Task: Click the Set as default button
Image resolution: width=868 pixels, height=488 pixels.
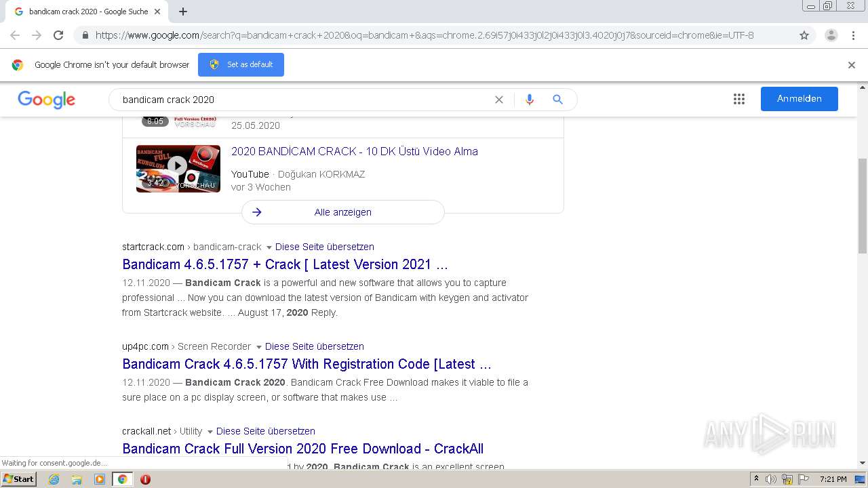Action: (241, 64)
